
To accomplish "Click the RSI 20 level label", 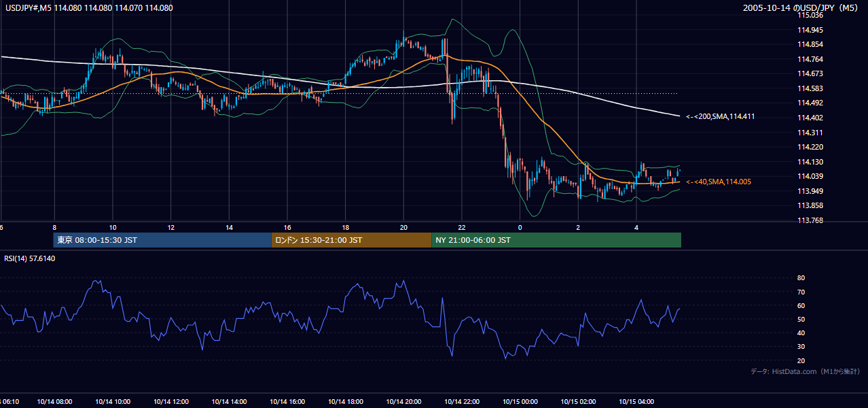I will pos(801,360).
